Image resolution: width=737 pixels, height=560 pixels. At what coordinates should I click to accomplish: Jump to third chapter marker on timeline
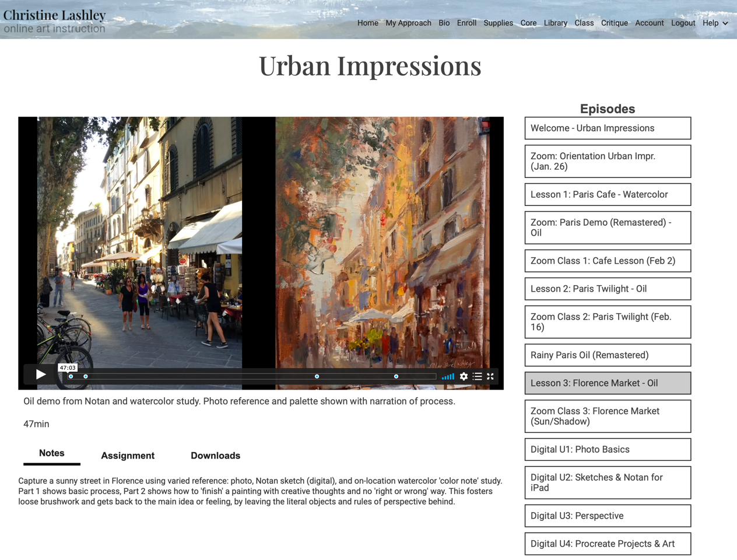click(x=317, y=377)
